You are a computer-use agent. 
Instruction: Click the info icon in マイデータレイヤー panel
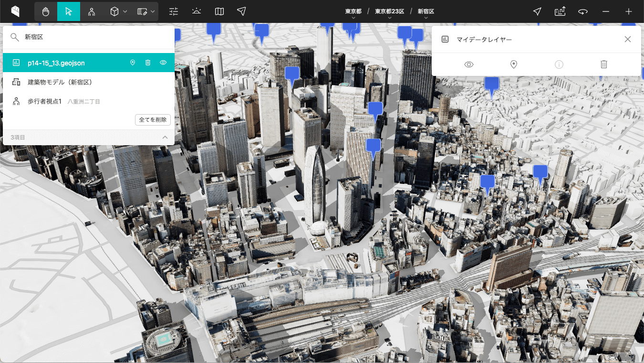point(559,64)
